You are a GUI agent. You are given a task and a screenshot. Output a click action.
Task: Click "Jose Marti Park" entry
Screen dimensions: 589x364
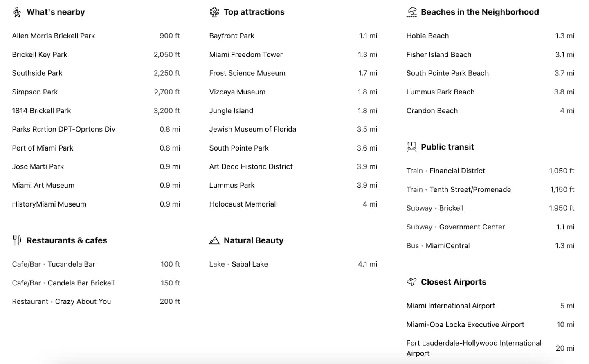(x=38, y=167)
